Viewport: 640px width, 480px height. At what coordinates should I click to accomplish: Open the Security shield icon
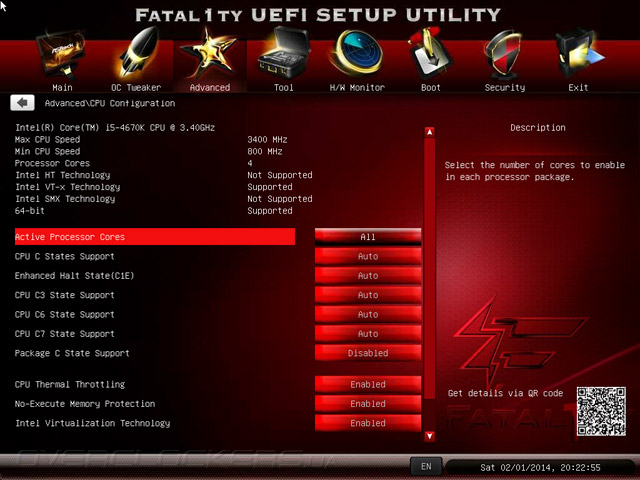[x=503, y=54]
